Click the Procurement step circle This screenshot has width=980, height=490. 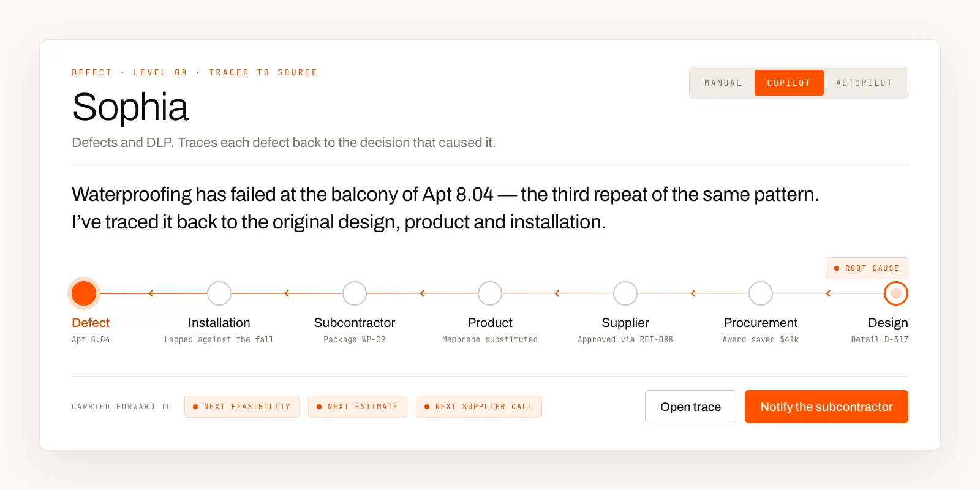(761, 293)
